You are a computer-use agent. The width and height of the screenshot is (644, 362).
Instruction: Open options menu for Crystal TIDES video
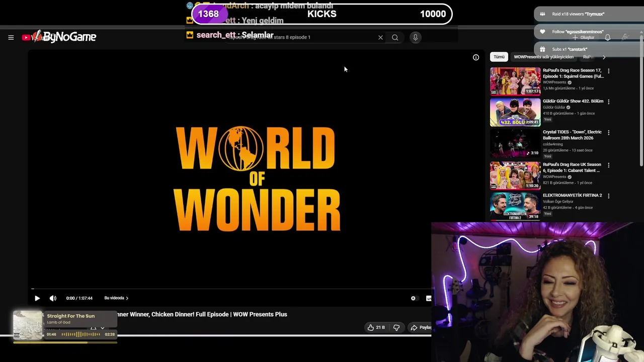click(608, 133)
